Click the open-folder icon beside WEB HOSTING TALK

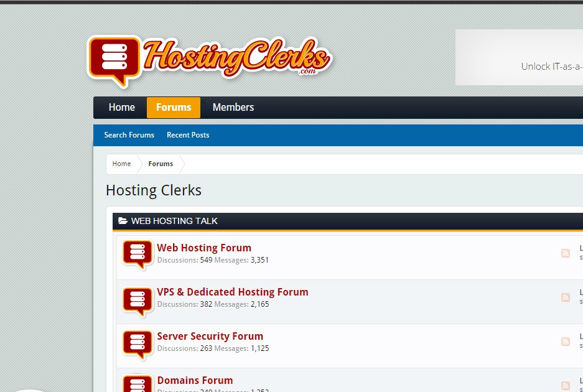123,221
